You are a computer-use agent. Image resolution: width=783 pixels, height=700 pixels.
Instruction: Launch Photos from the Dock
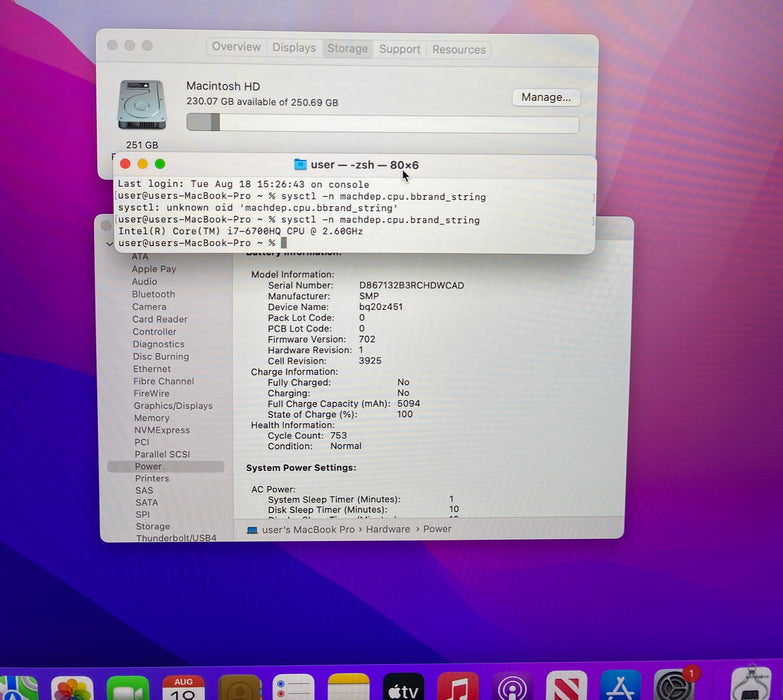[x=72, y=689]
